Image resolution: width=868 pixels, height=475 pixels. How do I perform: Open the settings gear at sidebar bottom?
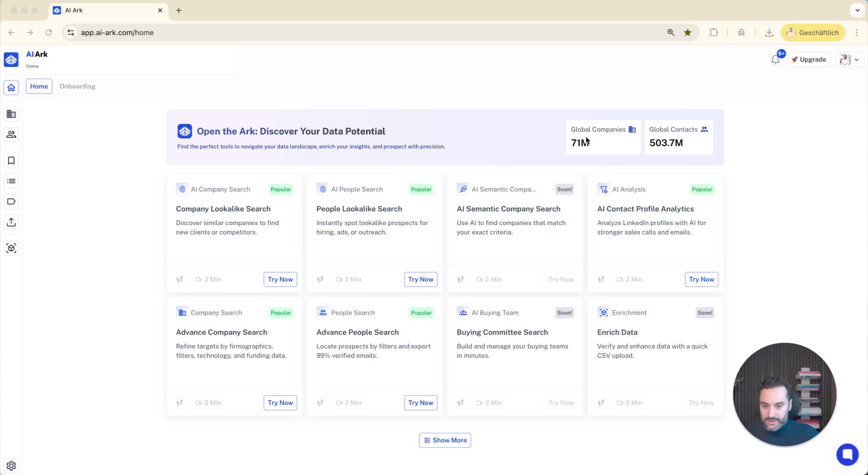tap(11, 465)
